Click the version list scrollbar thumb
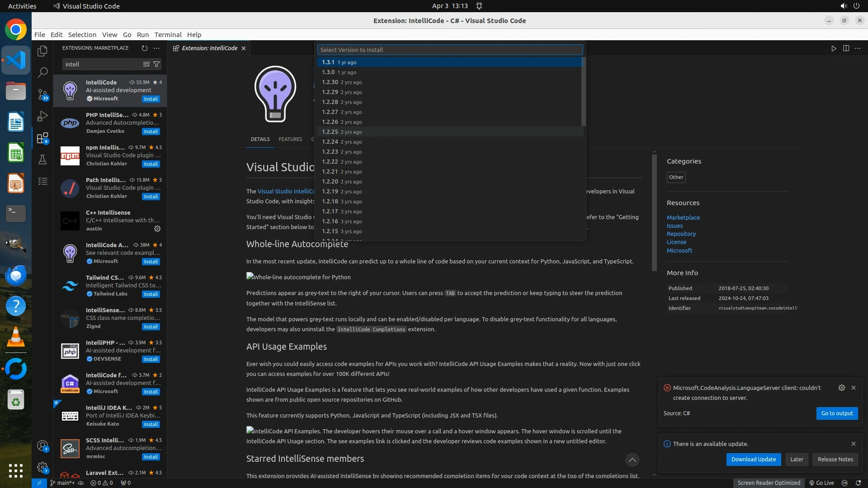 583,92
